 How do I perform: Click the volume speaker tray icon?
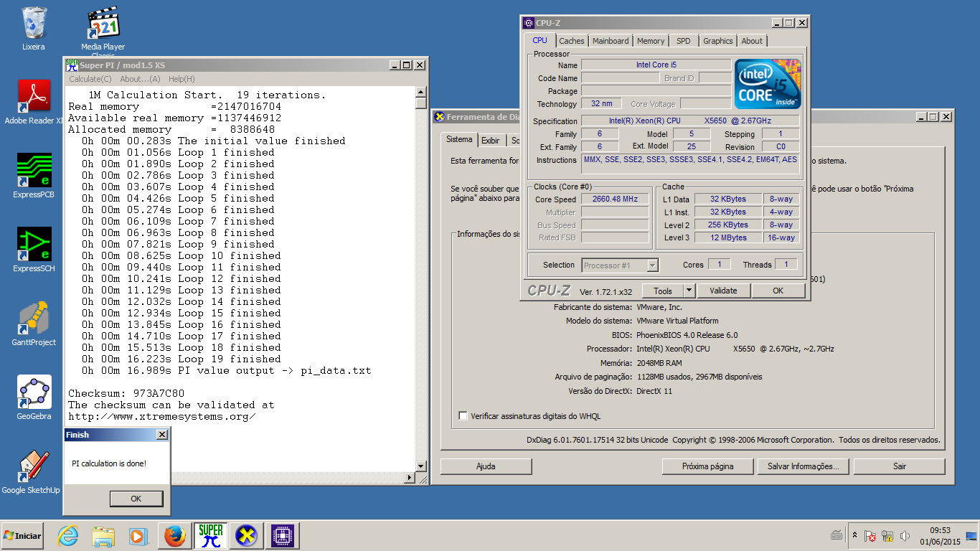(x=905, y=535)
